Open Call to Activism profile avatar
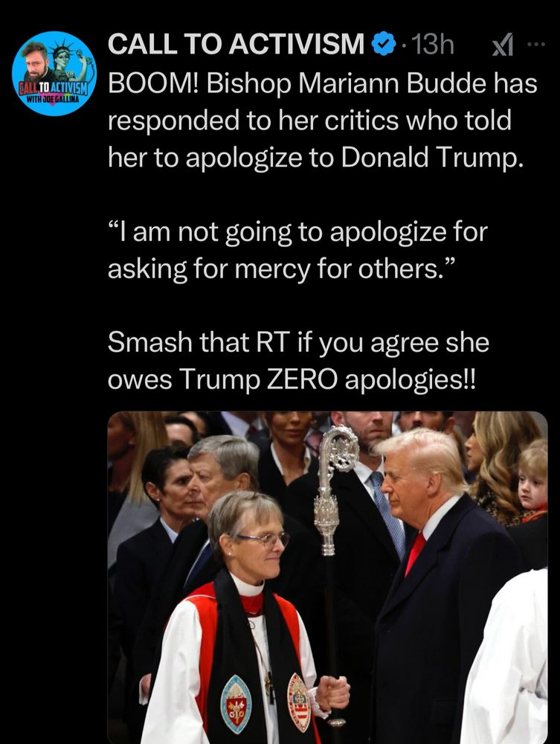 [x=54, y=74]
